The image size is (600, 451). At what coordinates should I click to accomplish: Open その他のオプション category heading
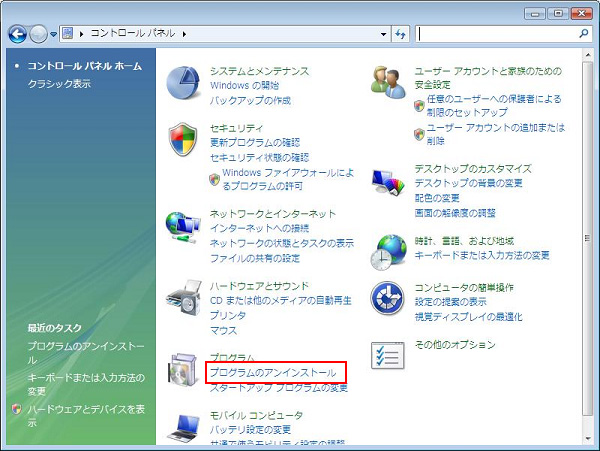[x=455, y=345]
